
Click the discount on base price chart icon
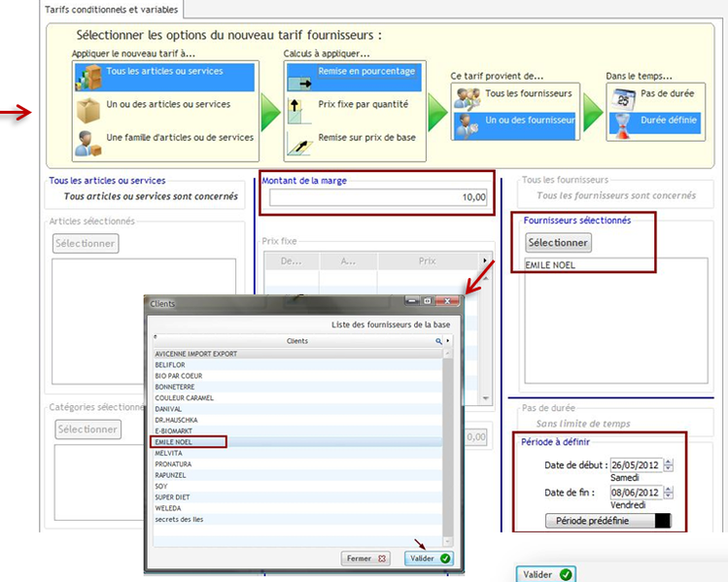pos(299,145)
